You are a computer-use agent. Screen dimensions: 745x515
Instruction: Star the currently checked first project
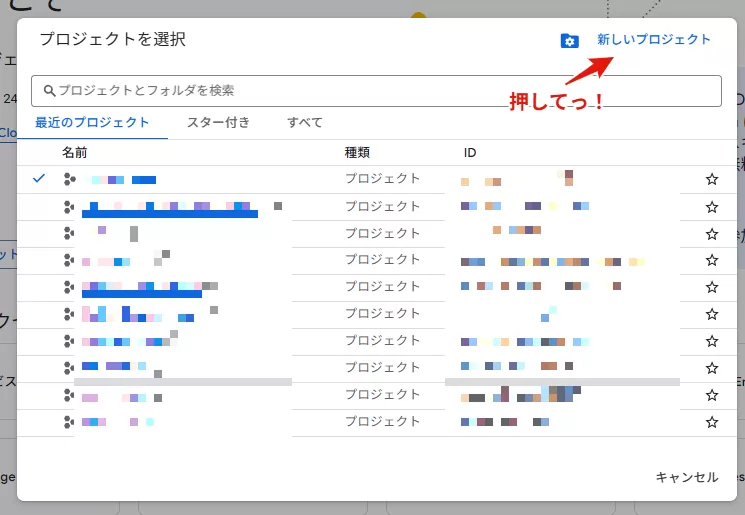[x=712, y=179]
